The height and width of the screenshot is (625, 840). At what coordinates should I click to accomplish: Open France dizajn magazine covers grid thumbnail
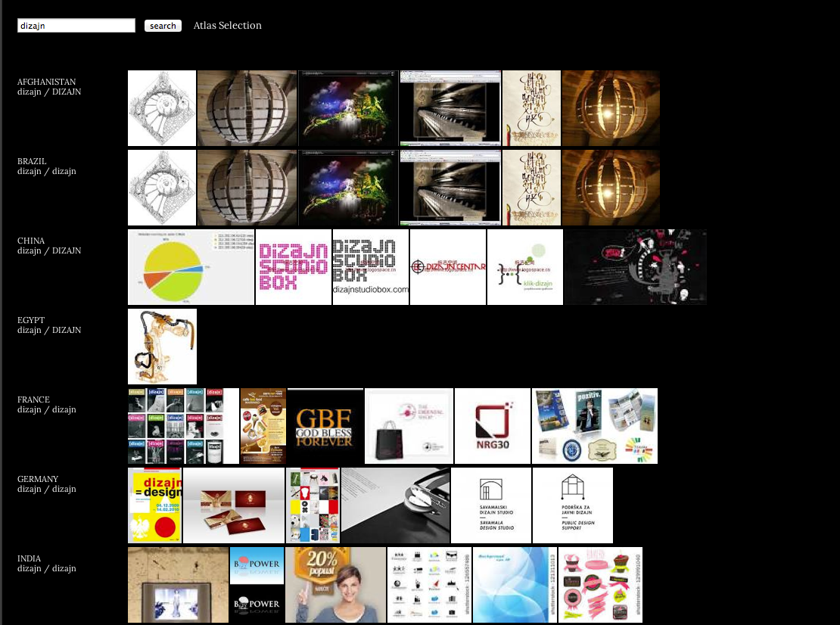pos(183,426)
